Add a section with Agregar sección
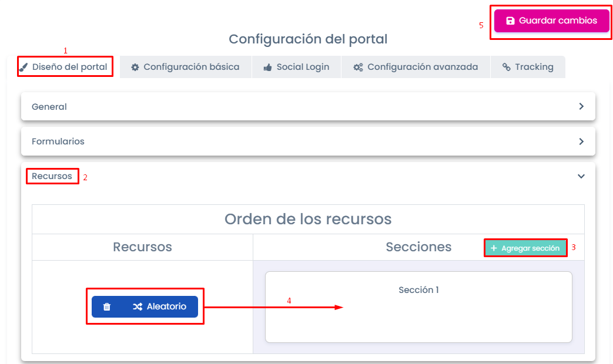The image size is (613, 364). (525, 248)
